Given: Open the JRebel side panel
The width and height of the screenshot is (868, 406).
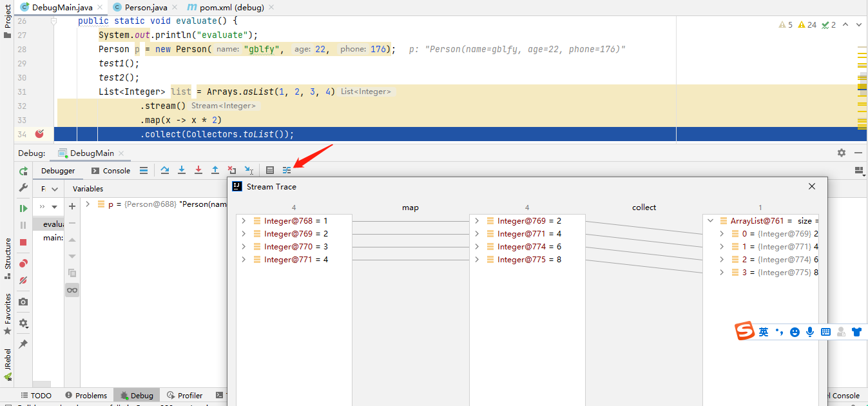Looking at the screenshot, I should tap(7, 364).
